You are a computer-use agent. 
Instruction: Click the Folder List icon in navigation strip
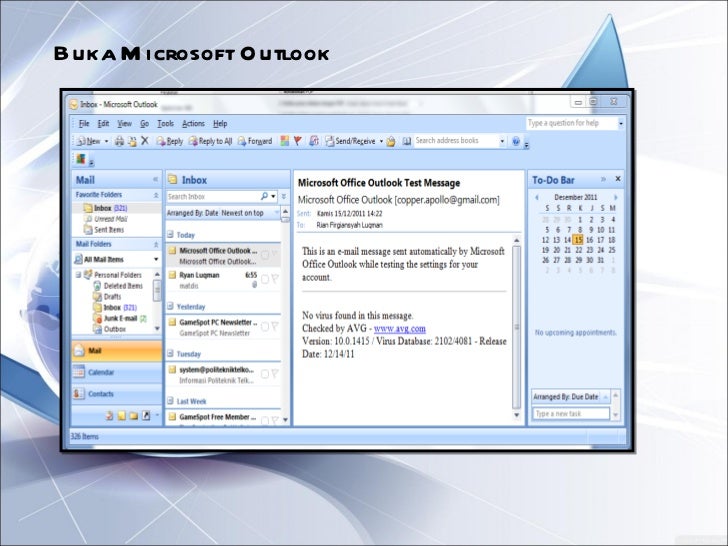point(134,416)
